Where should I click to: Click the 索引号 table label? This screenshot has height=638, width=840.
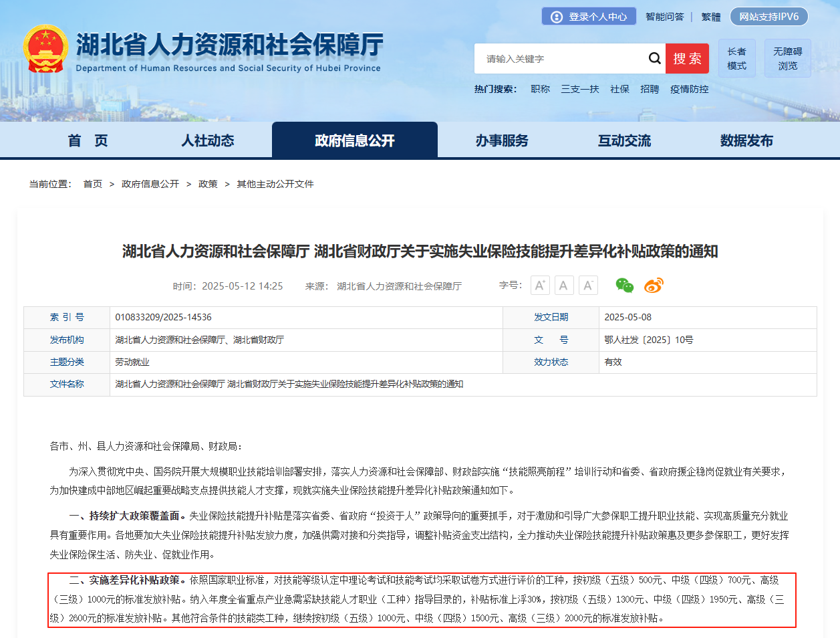click(67, 317)
